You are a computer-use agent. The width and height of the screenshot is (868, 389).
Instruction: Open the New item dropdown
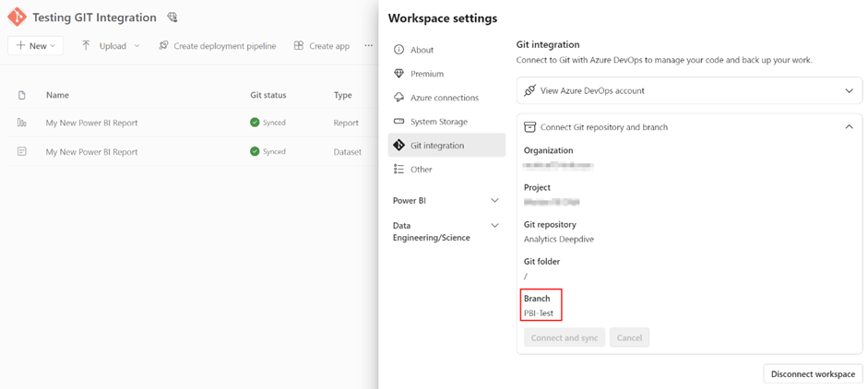point(35,46)
